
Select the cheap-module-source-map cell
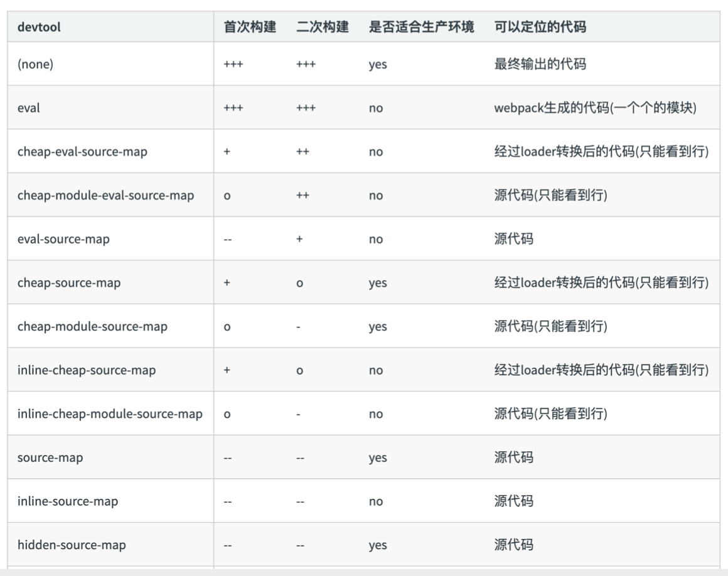[82, 326]
